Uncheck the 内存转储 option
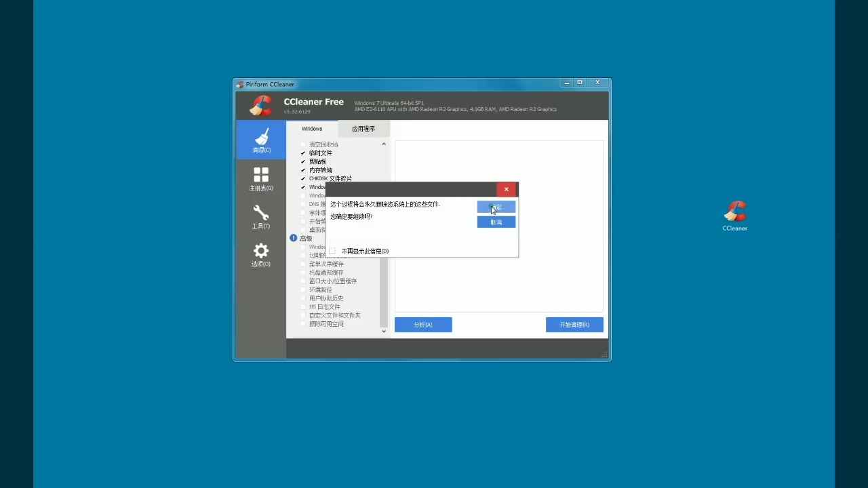Viewport: 868px width, 488px height. pyautogui.click(x=303, y=170)
